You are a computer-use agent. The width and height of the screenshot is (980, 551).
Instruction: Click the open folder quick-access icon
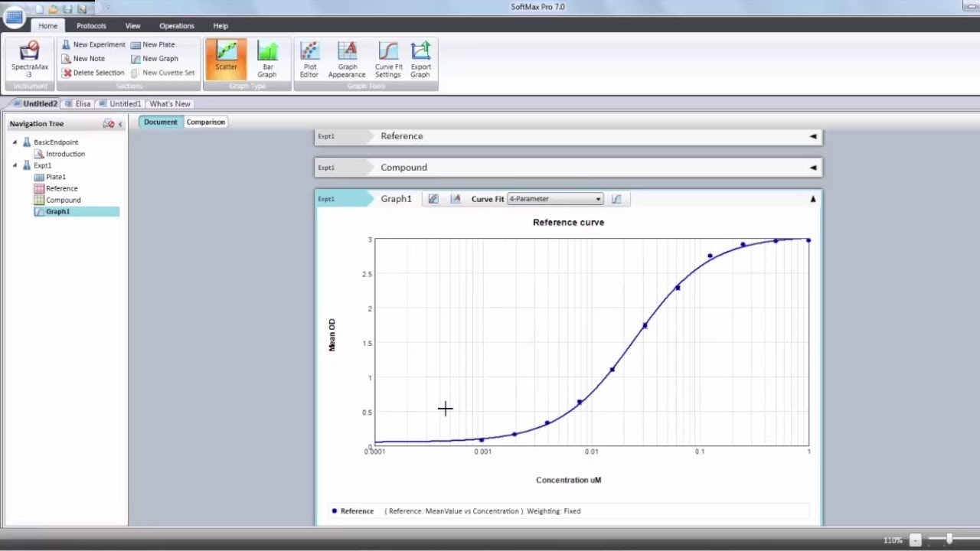53,8
